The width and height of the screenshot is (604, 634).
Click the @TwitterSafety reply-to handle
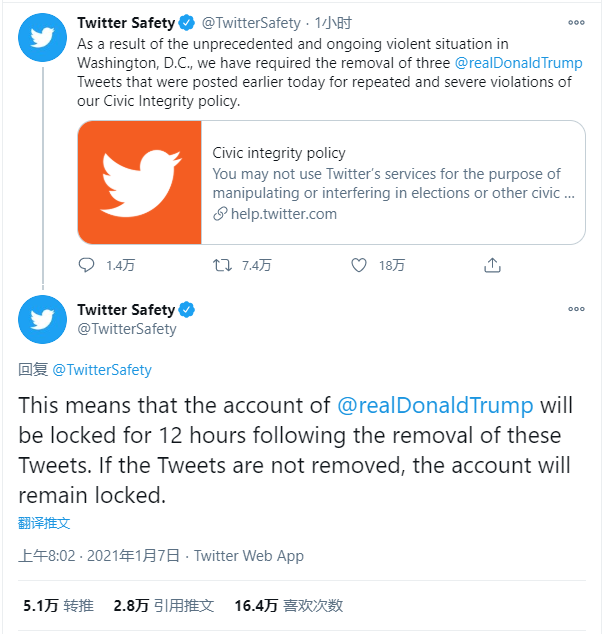pyautogui.click(x=102, y=370)
